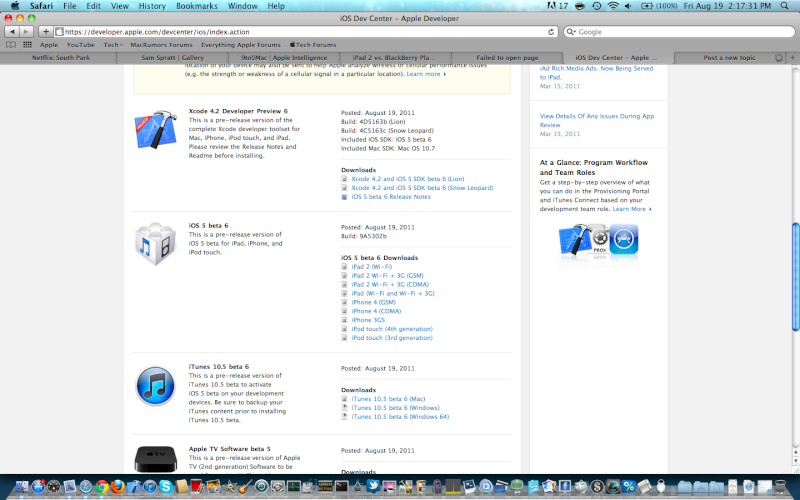Download Xcode 4.2 and iOS 5 SDK beta 6 (Lion)
Image resolution: width=800 pixels, height=500 pixels.
[407, 179]
